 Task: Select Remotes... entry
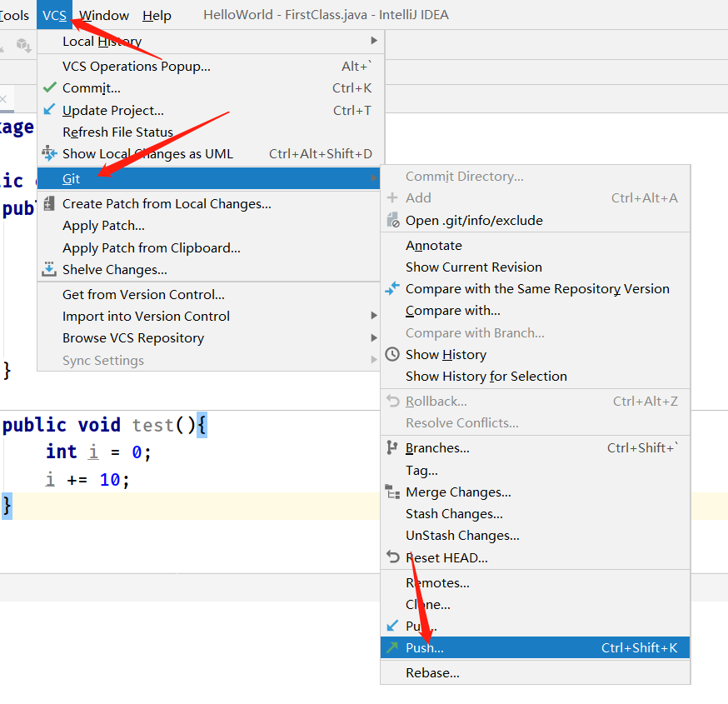tap(437, 583)
